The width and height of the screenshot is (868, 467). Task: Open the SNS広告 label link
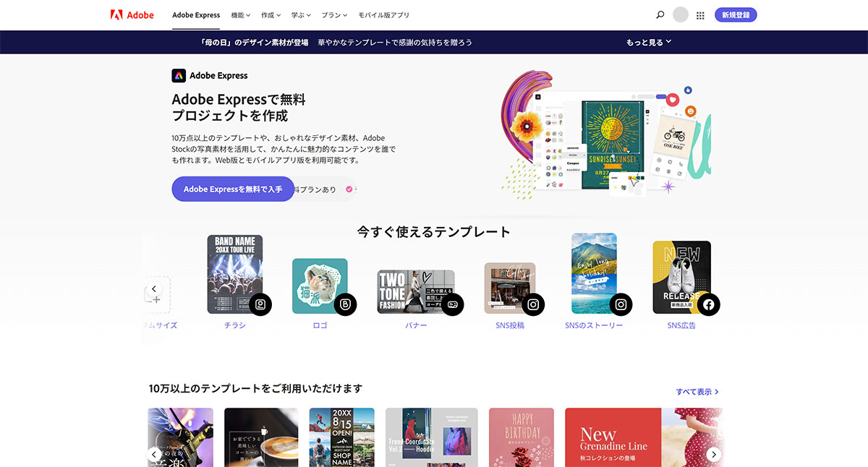[x=681, y=325]
